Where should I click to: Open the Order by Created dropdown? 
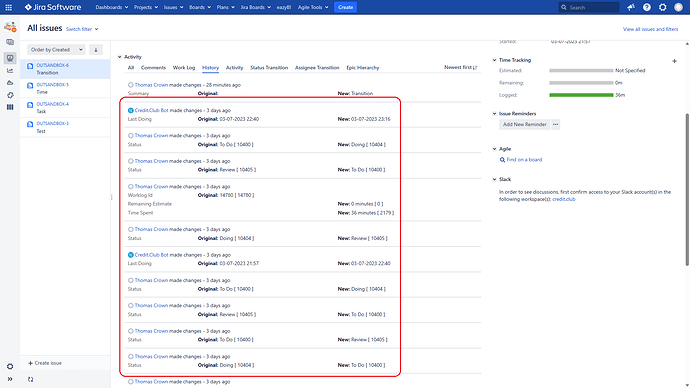click(56, 50)
